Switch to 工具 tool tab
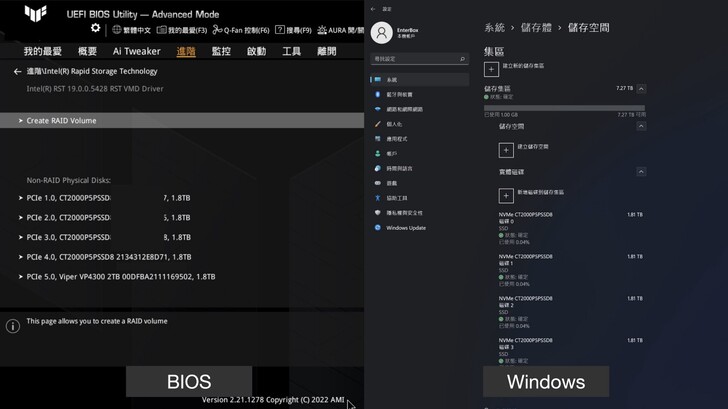 [292, 51]
